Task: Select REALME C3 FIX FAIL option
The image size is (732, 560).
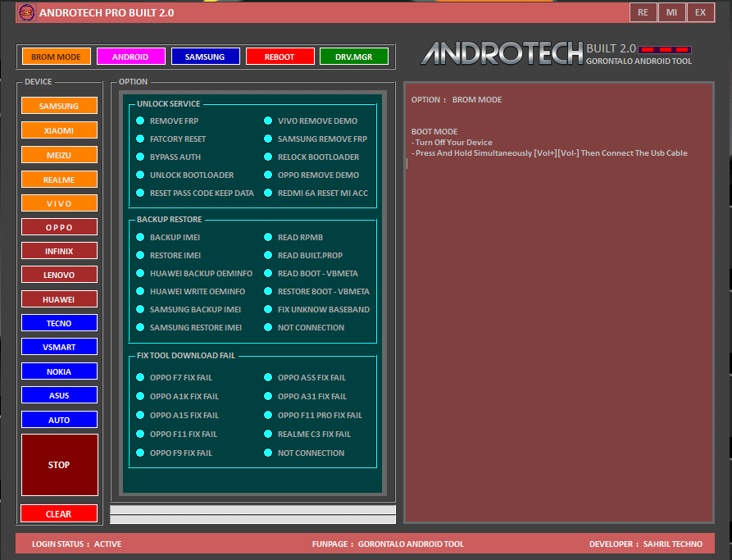Action: tap(307, 434)
